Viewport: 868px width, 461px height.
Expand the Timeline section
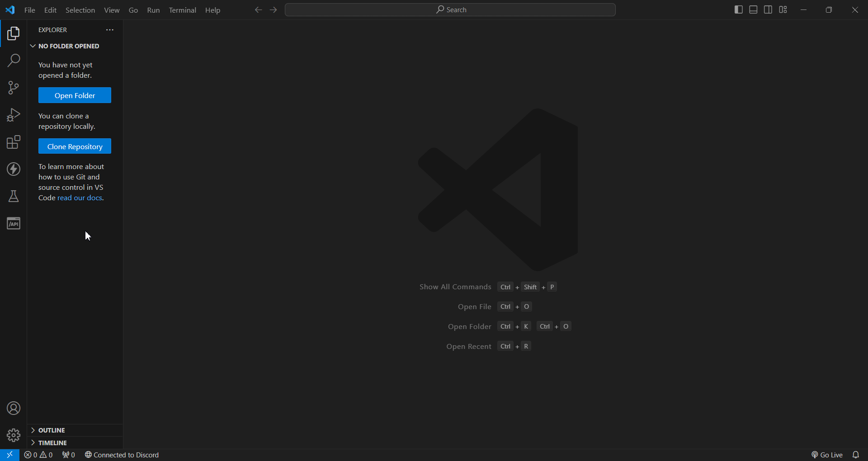(x=75, y=443)
